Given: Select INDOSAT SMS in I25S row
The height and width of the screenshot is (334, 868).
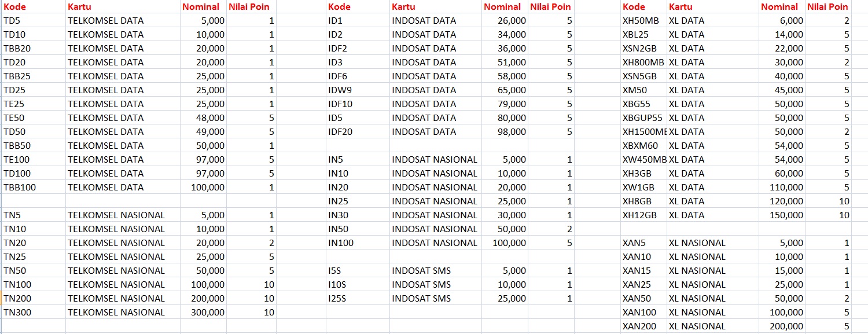Looking at the screenshot, I should click(436, 298).
